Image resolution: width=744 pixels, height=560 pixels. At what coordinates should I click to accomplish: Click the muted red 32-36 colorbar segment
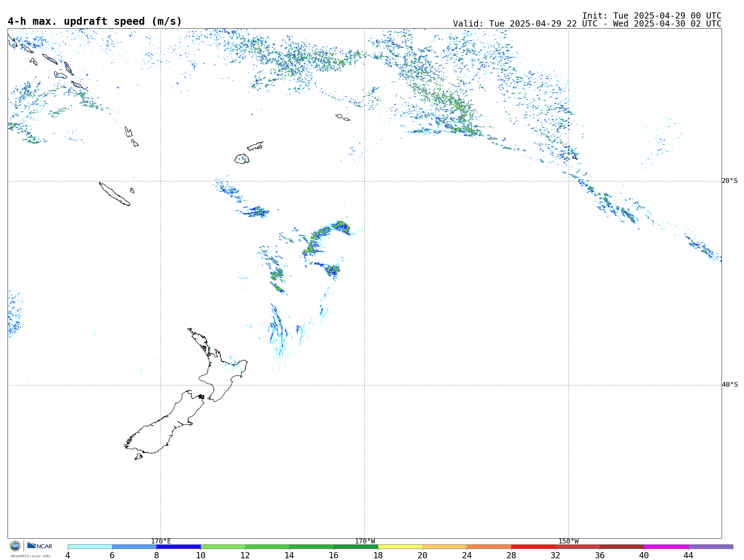pos(578,547)
